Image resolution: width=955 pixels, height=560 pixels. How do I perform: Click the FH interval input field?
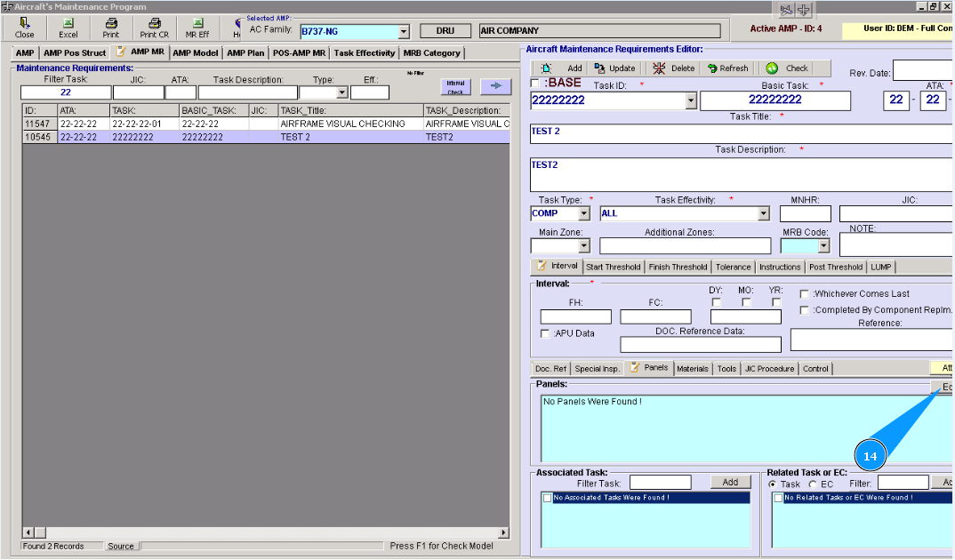tap(575, 316)
